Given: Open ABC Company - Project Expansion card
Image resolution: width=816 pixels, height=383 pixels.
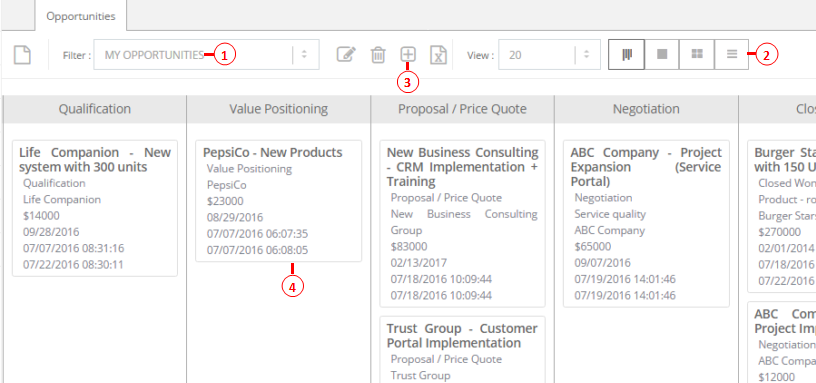Looking at the screenshot, I should pyautogui.click(x=646, y=224).
